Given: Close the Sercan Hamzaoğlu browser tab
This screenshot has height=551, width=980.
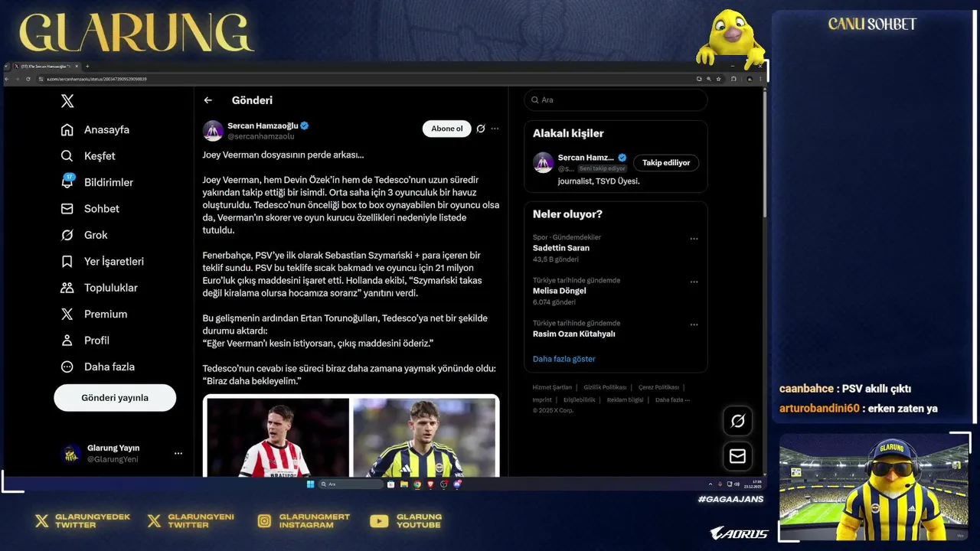Looking at the screenshot, I should click(77, 67).
